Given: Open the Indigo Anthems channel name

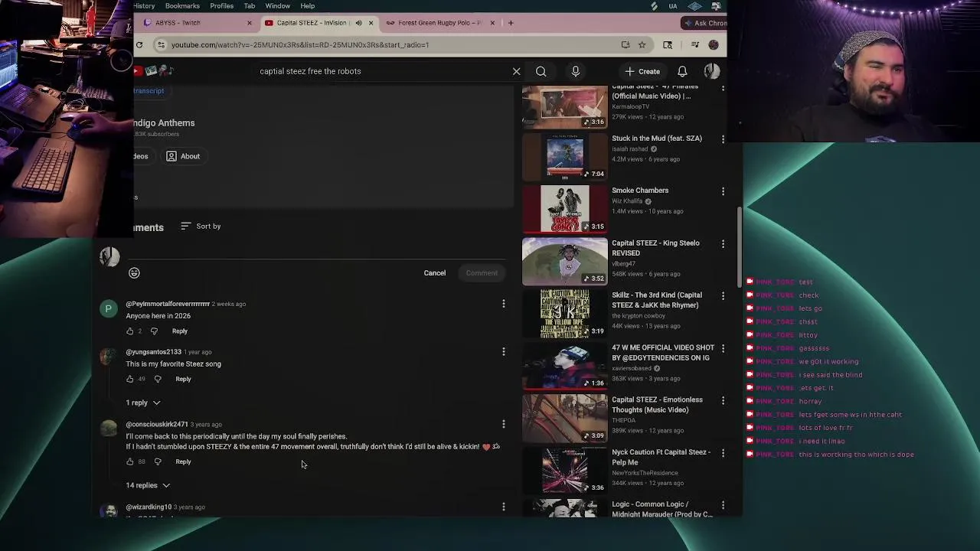Looking at the screenshot, I should click(x=164, y=123).
